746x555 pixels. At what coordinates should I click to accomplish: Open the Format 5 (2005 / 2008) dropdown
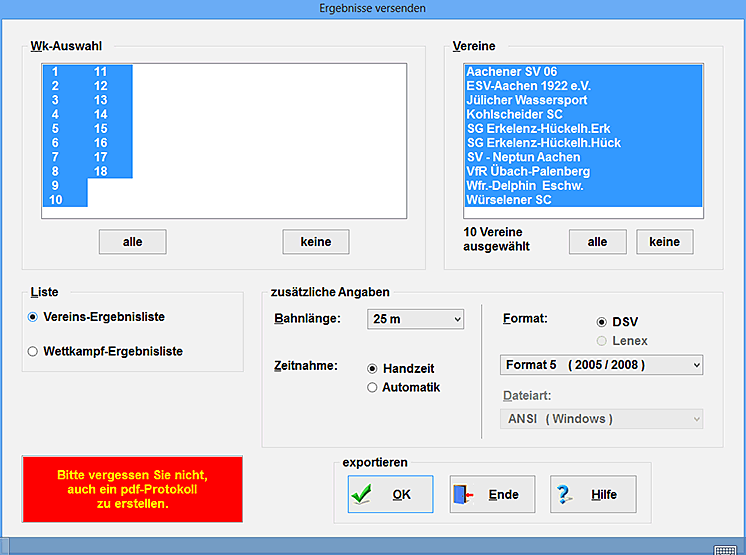tap(600, 365)
